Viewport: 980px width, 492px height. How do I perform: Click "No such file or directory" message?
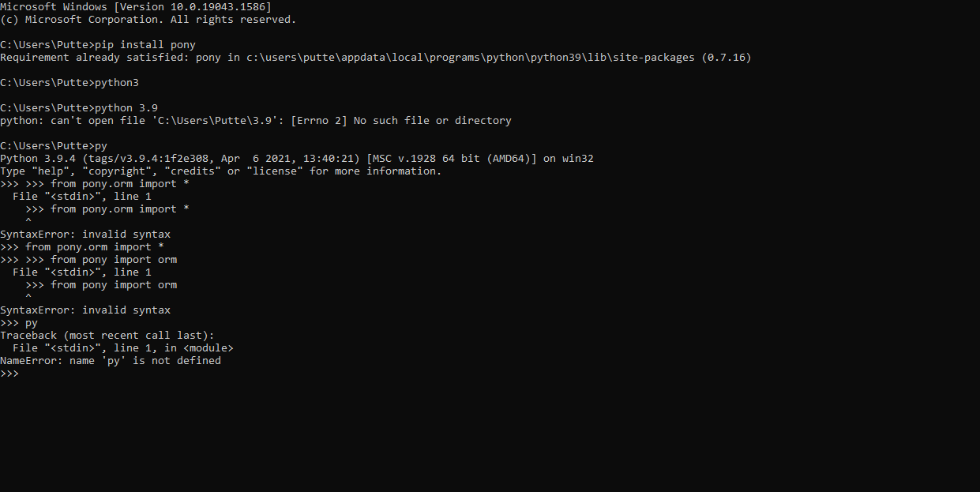(432, 121)
